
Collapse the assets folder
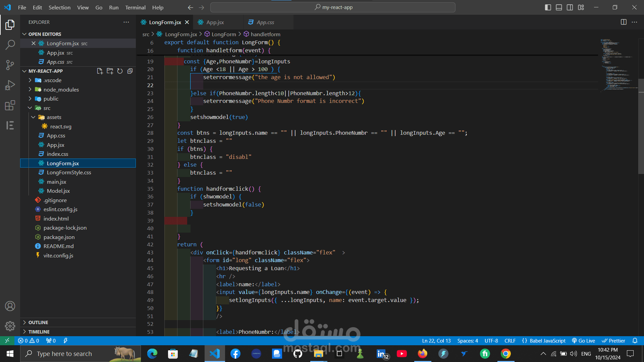pos(54,117)
